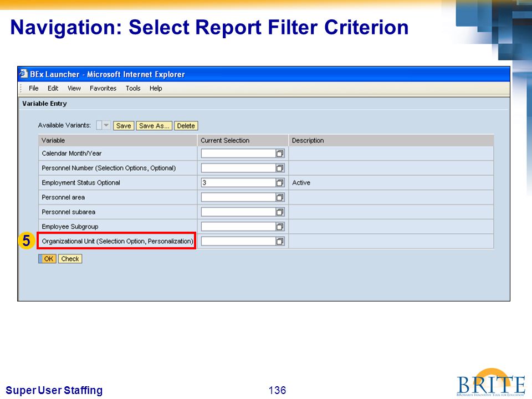Focus the Employee Subgroup input field

coord(238,226)
